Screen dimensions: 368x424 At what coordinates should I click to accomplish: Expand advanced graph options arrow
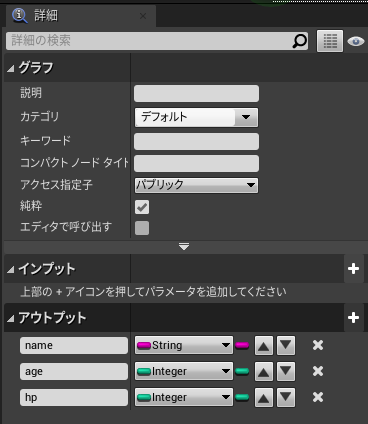coord(184,247)
